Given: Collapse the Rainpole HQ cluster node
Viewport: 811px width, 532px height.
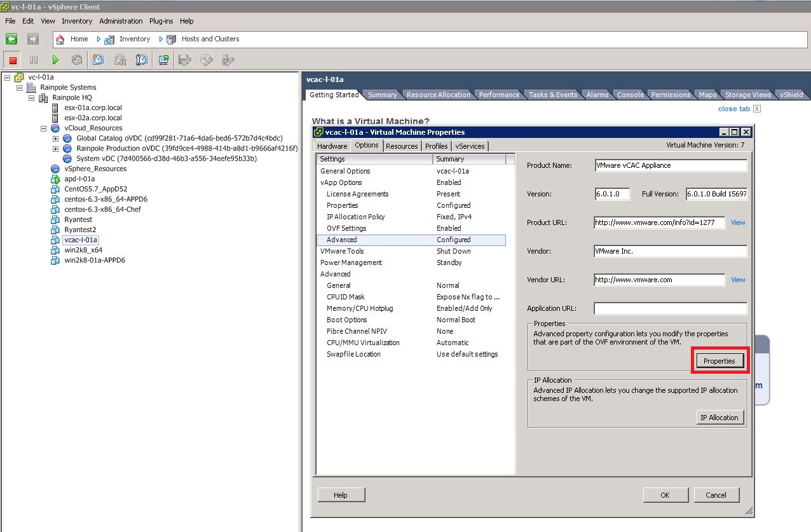Looking at the screenshot, I should (31, 98).
